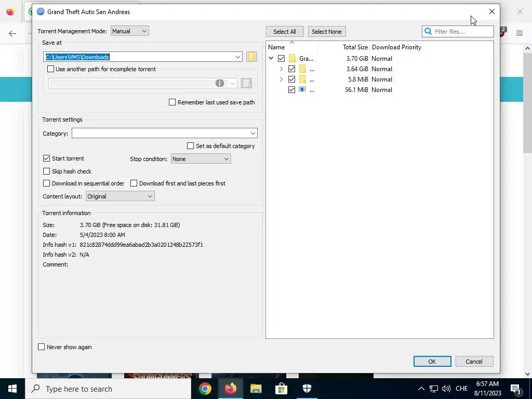Open Google Chrome from the taskbar

(205, 389)
